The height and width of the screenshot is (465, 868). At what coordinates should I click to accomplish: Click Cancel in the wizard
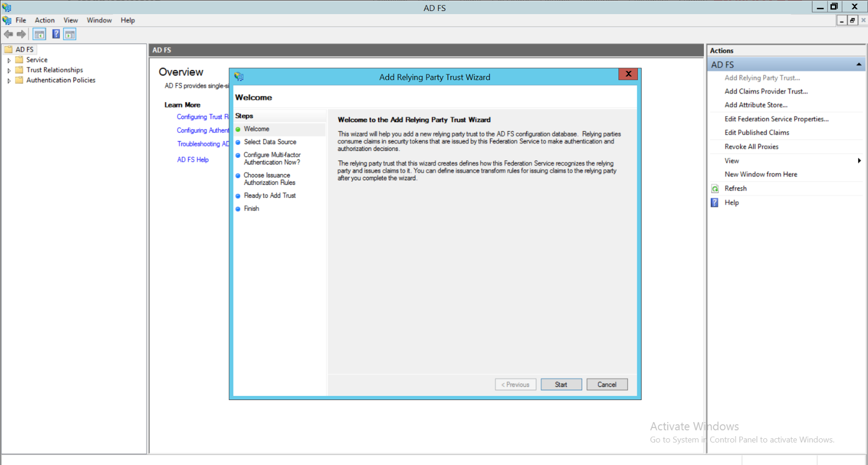(x=607, y=384)
